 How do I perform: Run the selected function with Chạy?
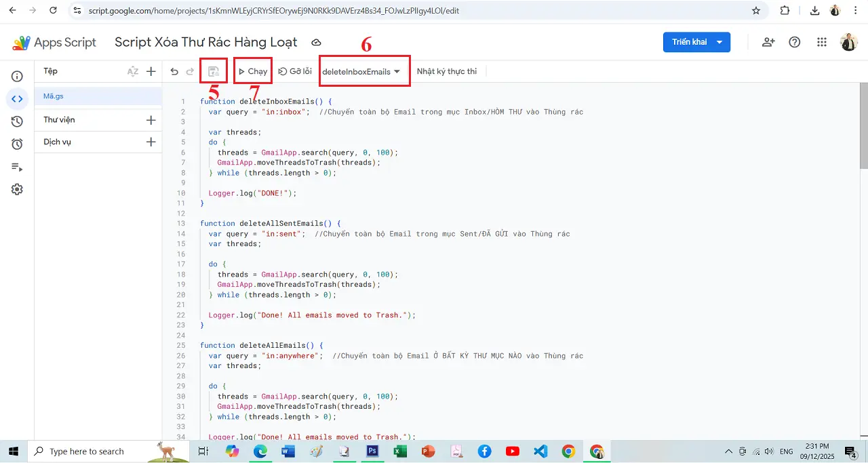[253, 71]
